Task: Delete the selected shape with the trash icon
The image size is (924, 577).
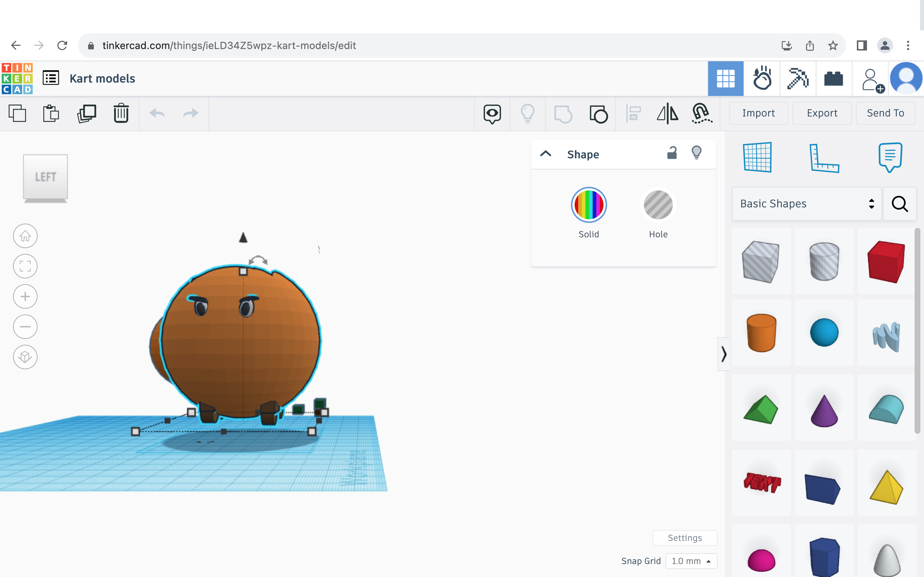Action: [121, 113]
